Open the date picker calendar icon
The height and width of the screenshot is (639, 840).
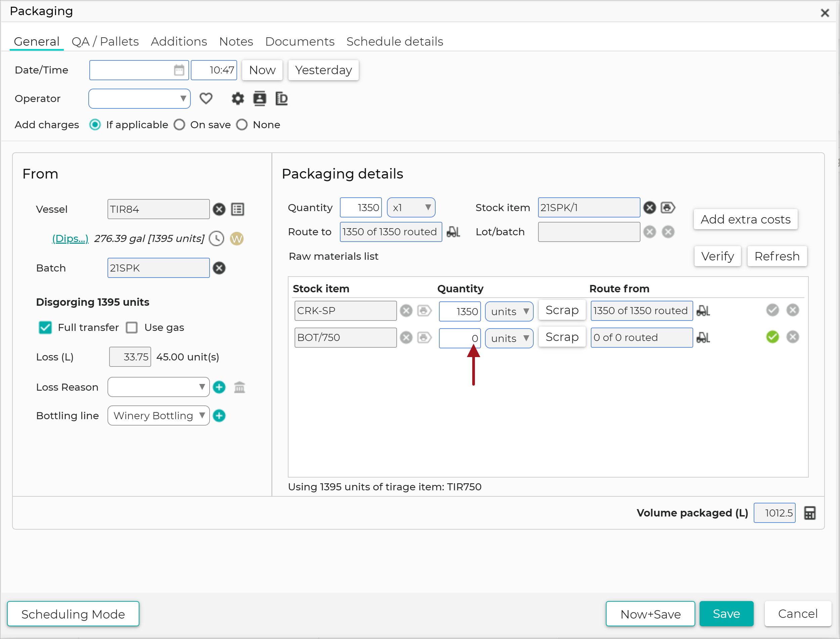click(x=179, y=70)
